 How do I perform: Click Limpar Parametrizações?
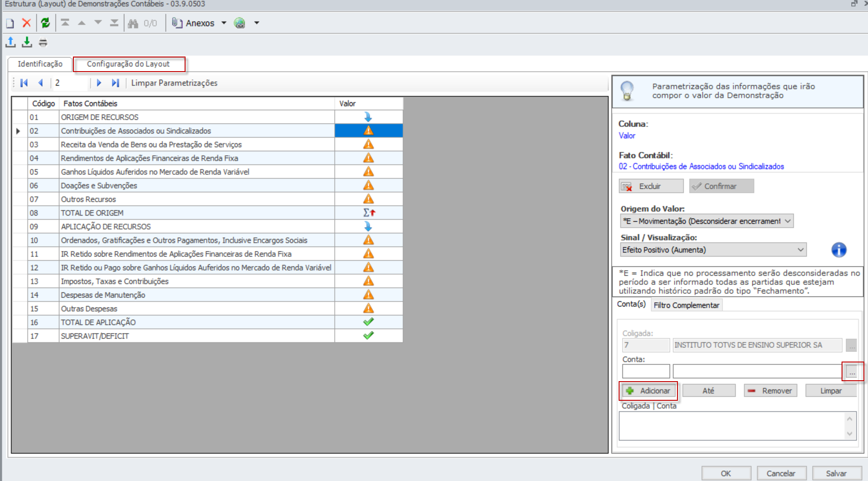click(174, 83)
